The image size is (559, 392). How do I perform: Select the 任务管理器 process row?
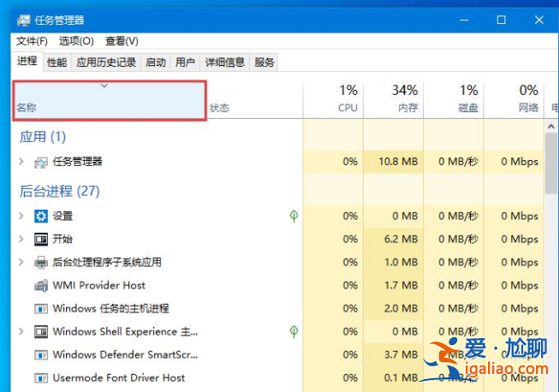tap(277, 162)
